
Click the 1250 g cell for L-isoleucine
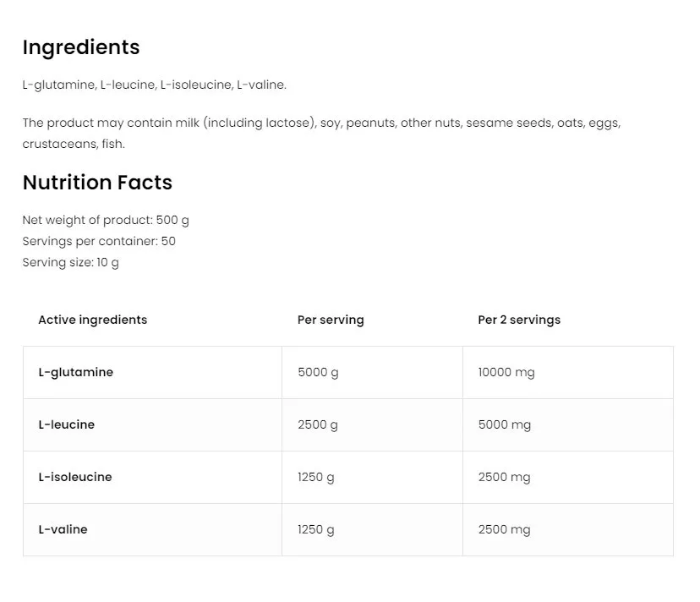[x=316, y=477]
